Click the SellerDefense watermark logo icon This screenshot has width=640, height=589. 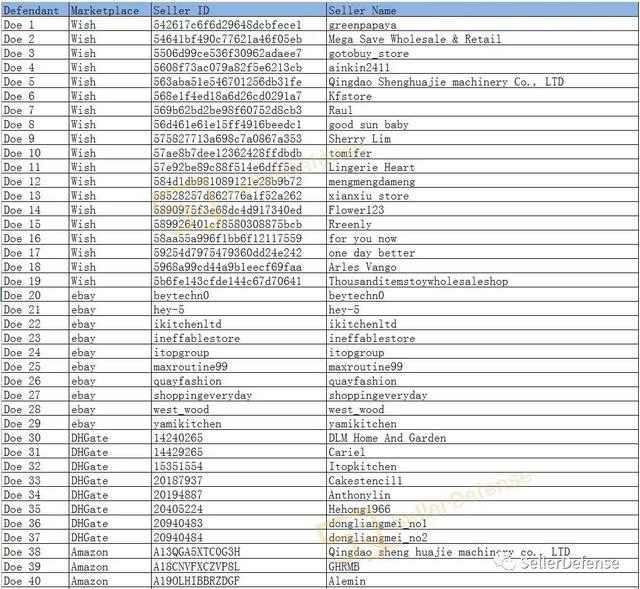508,564
